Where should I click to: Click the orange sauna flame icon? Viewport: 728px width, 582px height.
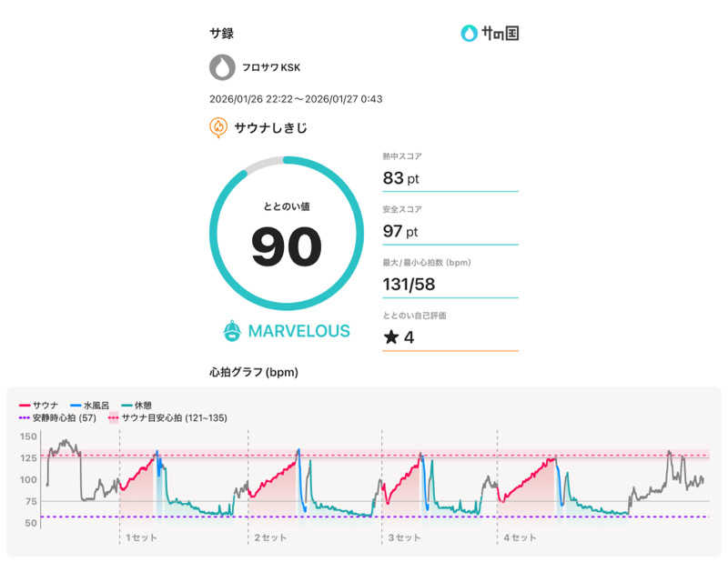218,127
